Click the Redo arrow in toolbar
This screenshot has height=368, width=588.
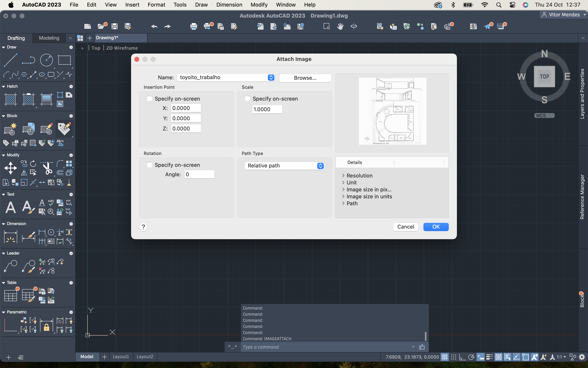click(167, 26)
